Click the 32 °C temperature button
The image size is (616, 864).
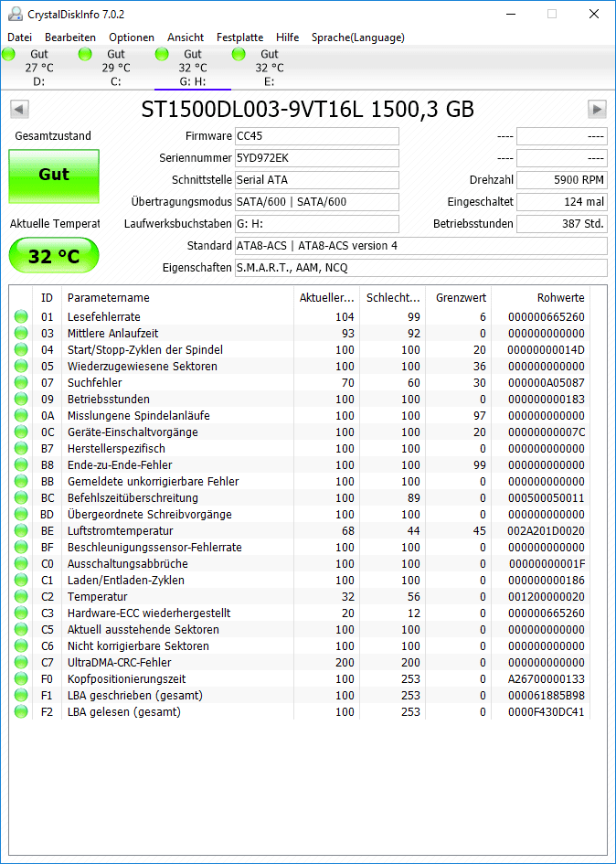click(54, 256)
